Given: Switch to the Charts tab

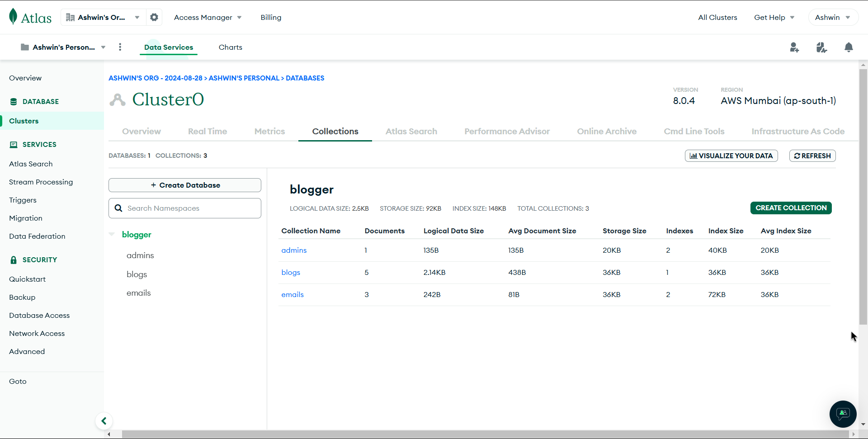Looking at the screenshot, I should click(x=231, y=47).
